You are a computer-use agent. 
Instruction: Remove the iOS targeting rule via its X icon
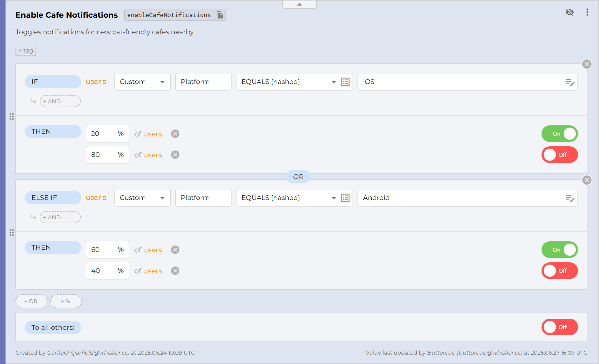(587, 64)
